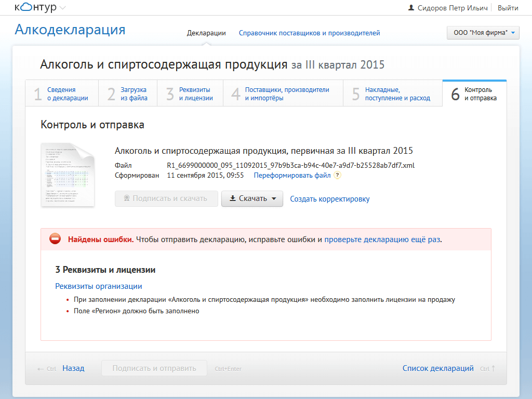Screen dimensions: 532x399
Task: Click the Подписать и скачать button
Action: (166, 198)
